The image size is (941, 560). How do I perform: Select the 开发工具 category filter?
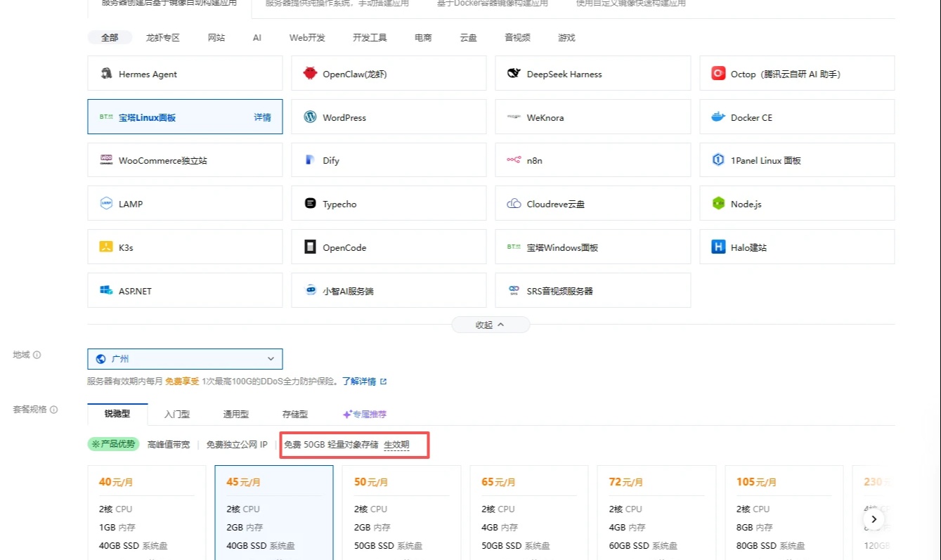pyautogui.click(x=370, y=38)
